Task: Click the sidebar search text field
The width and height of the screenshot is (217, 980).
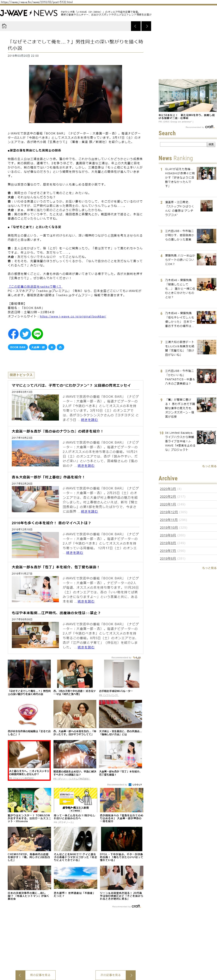Action: pos(183,145)
